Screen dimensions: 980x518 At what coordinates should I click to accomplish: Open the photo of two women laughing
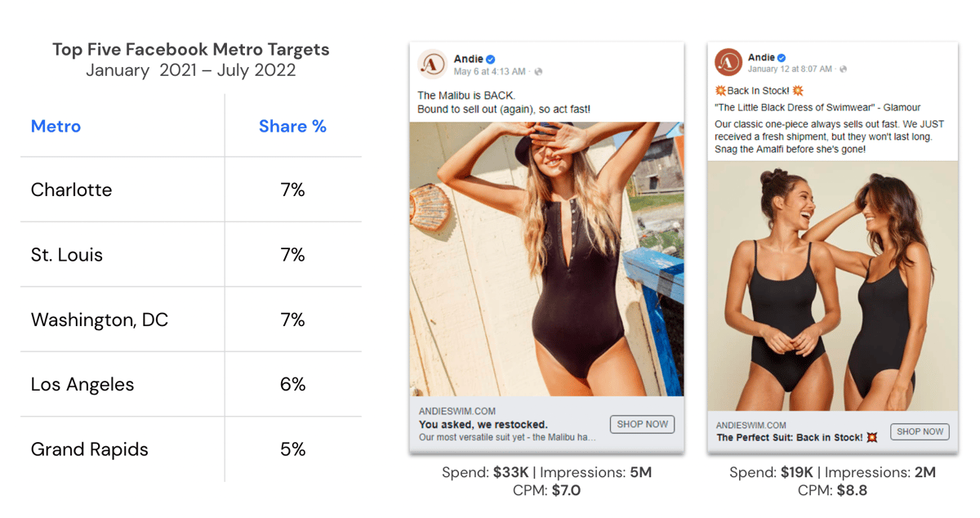click(x=832, y=286)
